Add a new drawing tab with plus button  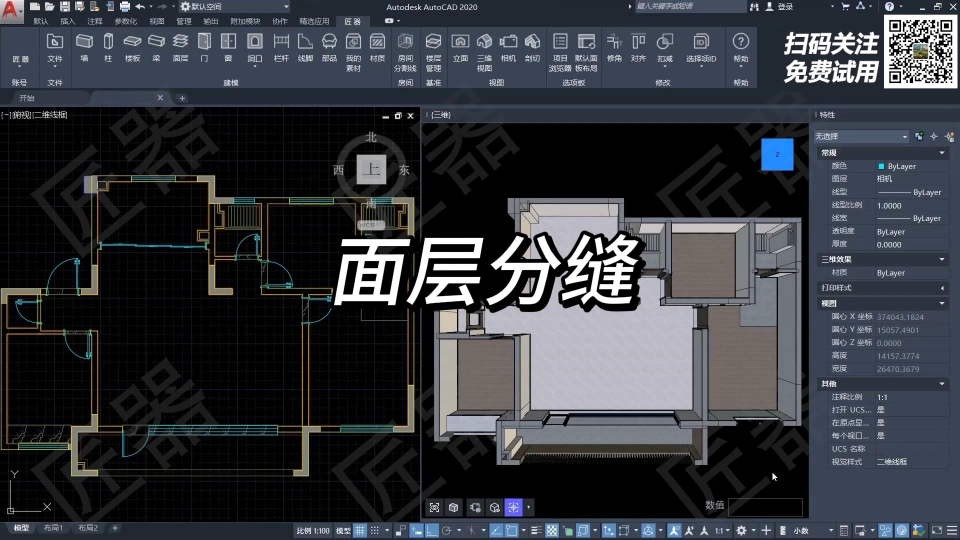pos(182,98)
